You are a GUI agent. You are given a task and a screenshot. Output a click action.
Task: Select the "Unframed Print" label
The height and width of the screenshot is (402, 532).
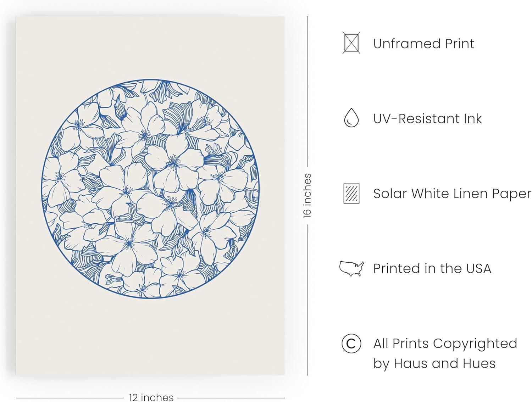pos(423,44)
